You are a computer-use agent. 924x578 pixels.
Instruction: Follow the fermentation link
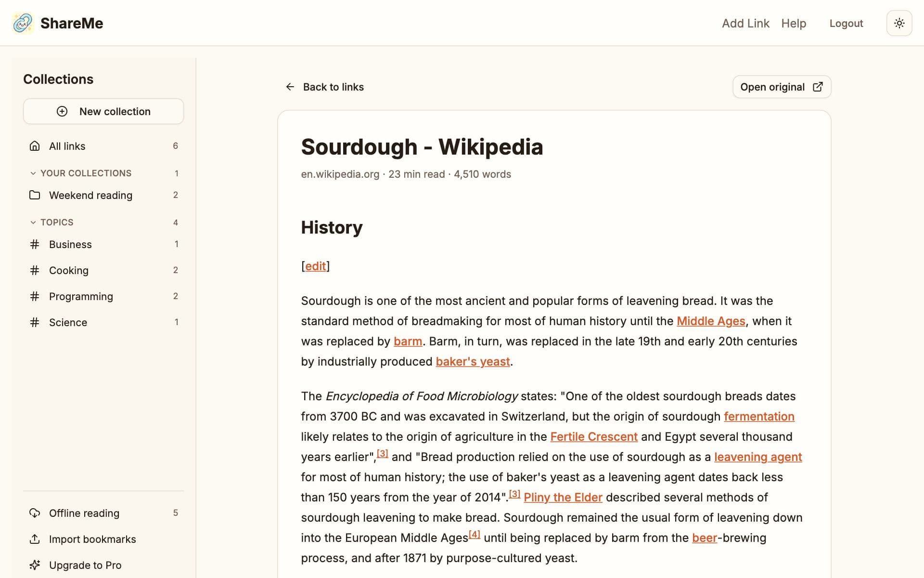pos(759,416)
